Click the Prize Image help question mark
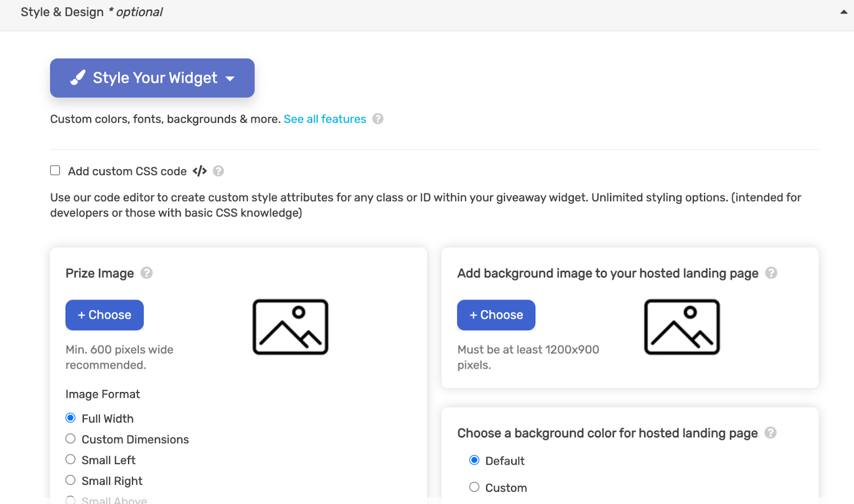This screenshot has height=504, width=854. [x=147, y=273]
